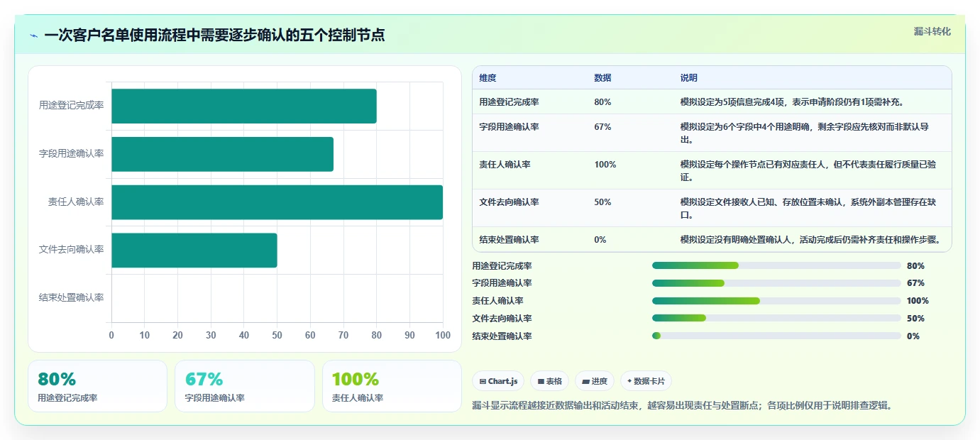The width and height of the screenshot is (980, 440).
Task: Click the 结束处置确认率 progress bar showing 0%
Action: pos(776,336)
